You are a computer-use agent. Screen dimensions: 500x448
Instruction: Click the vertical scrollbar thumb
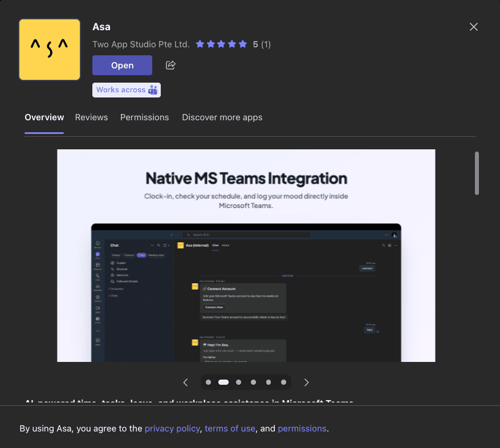click(x=477, y=173)
